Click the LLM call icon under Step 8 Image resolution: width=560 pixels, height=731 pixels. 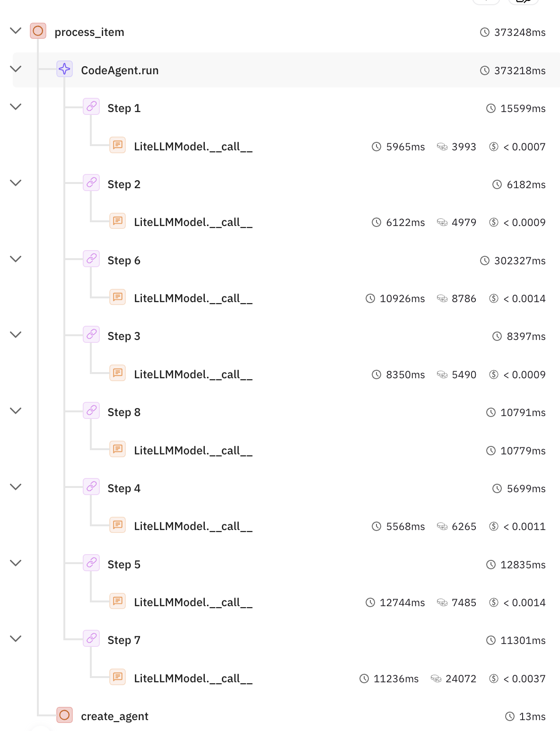click(118, 449)
